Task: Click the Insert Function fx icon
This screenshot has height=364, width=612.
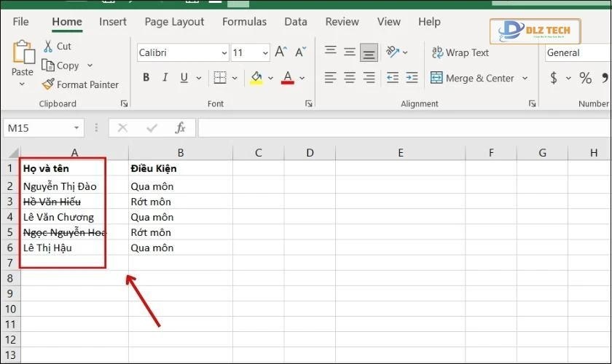Action: click(180, 128)
